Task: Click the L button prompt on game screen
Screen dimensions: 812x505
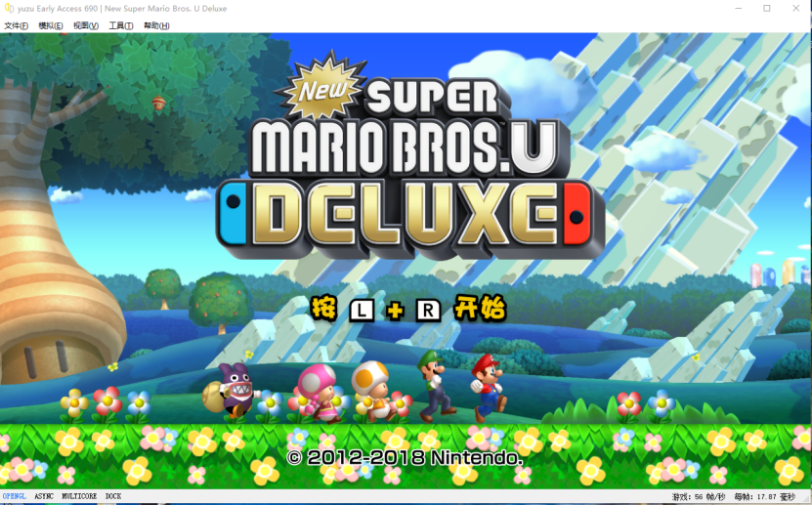Action: pyautogui.click(x=362, y=311)
